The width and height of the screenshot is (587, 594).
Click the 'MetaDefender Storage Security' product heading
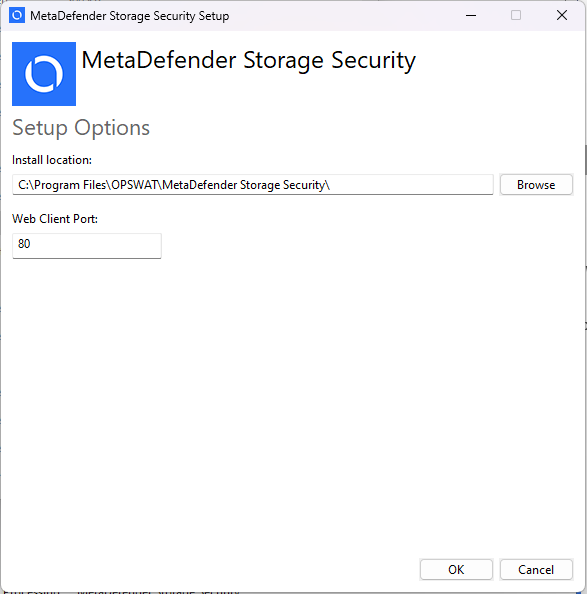click(248, 61)
